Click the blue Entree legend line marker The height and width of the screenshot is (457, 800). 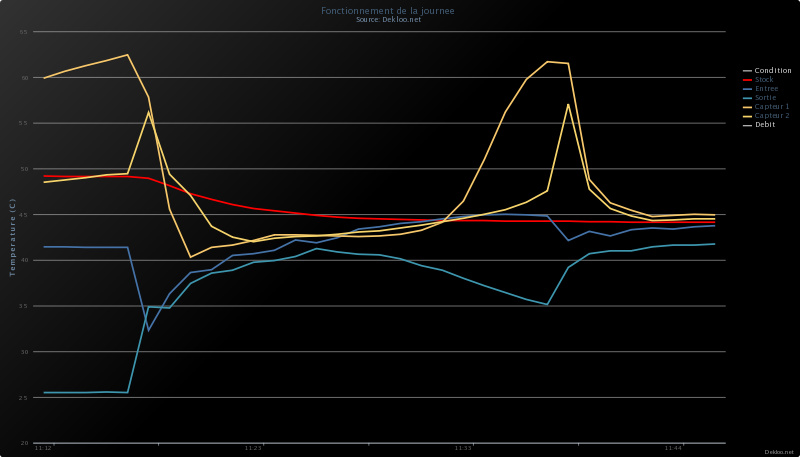pos(747,89)
